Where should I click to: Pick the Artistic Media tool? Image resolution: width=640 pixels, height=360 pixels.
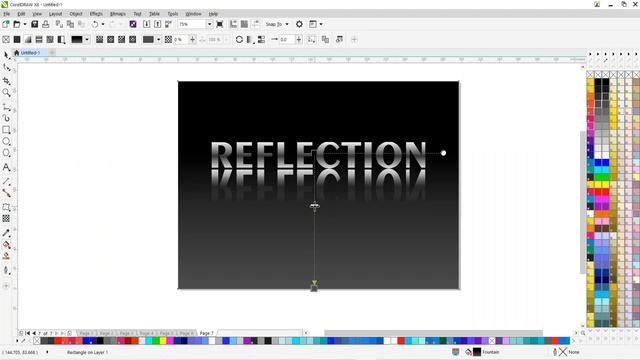pos(6,118)
